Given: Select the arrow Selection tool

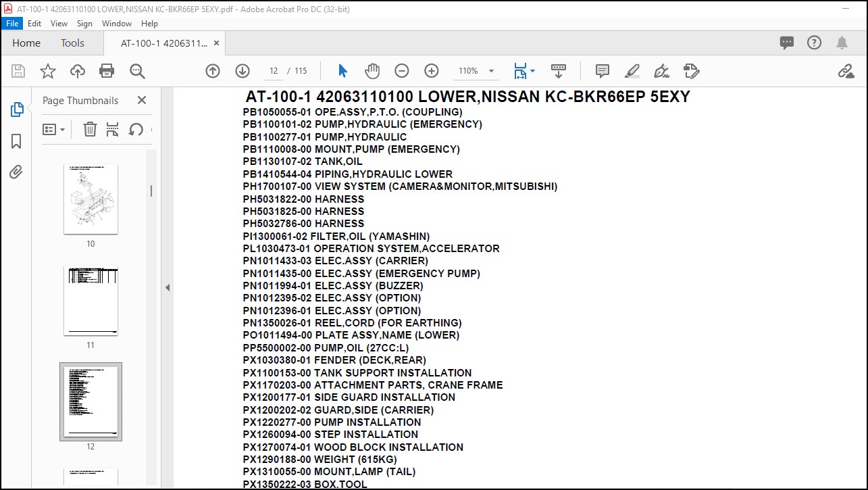Looking at the screenshot, I should [342, 71].
